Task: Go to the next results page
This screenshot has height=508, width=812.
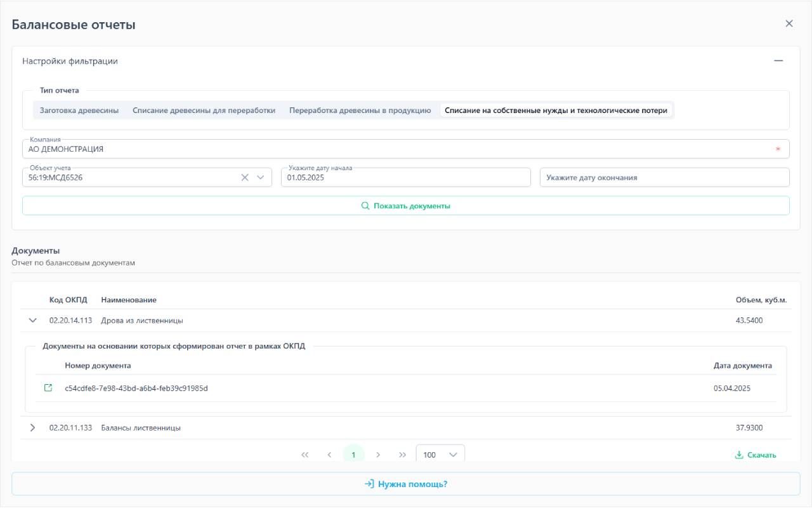Action: click(x=378, y=455)
